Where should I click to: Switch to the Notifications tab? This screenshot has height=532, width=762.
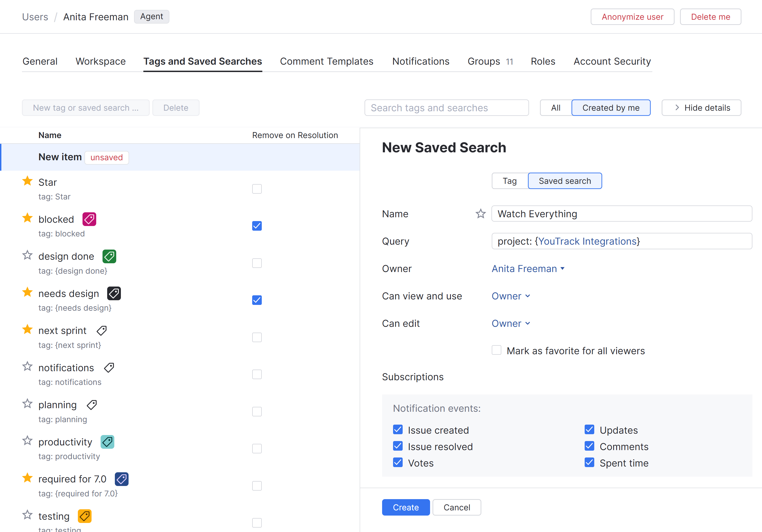point(420,61)
